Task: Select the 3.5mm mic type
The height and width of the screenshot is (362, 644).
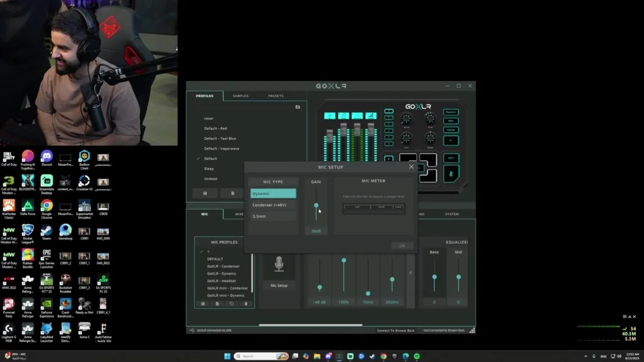Action: coord(273,216)
